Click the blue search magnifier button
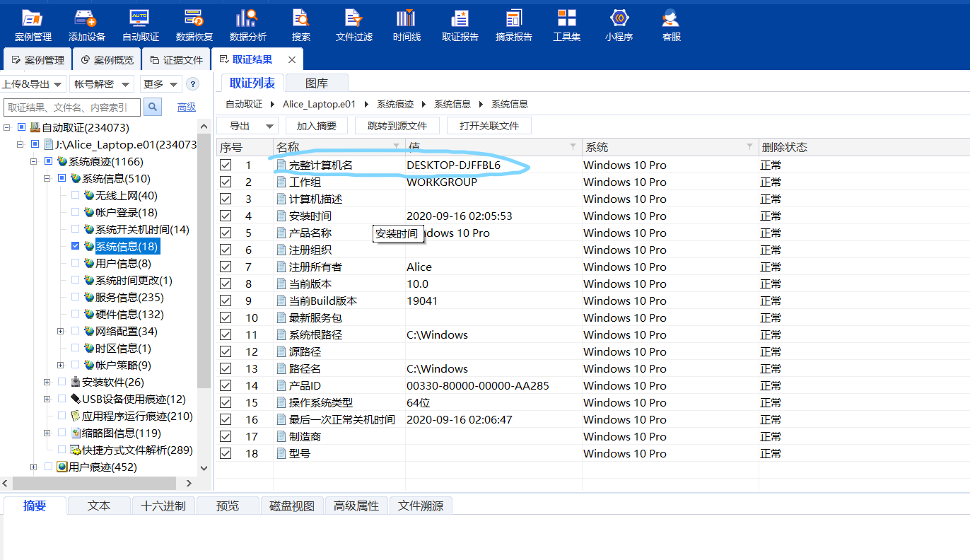Screen dimensions: 970x560 (x=153, y=107)
